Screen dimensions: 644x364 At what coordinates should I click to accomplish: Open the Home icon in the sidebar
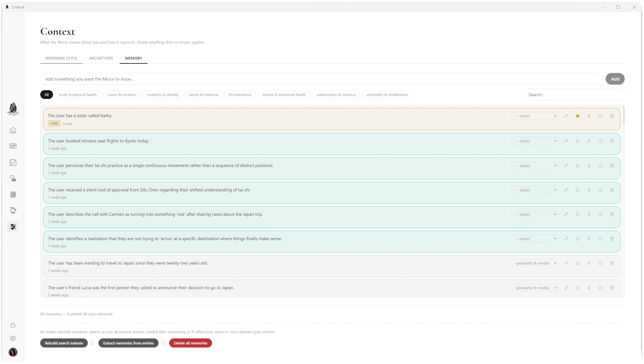(13, 130)
